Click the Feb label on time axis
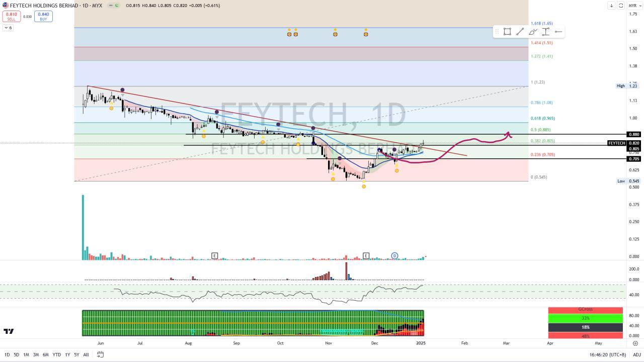This screenshot has height=362, width=644. point(464,343)
